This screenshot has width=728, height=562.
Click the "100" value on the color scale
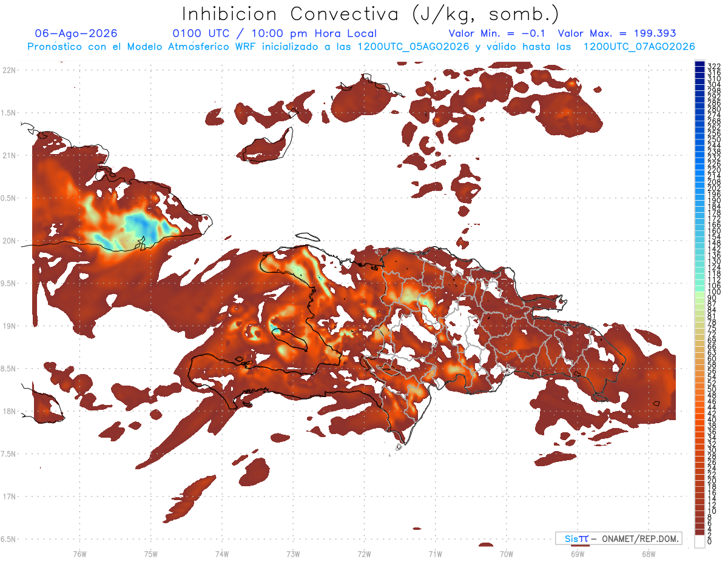[714, 292]
